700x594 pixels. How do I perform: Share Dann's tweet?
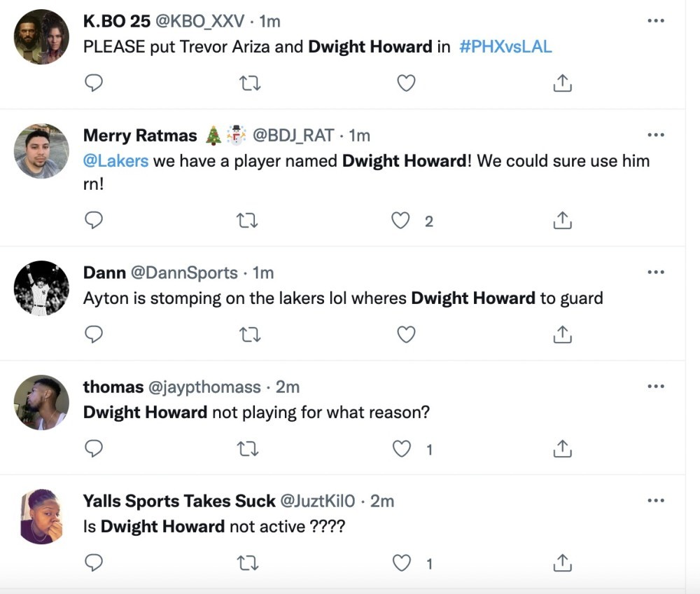[563, 335]
